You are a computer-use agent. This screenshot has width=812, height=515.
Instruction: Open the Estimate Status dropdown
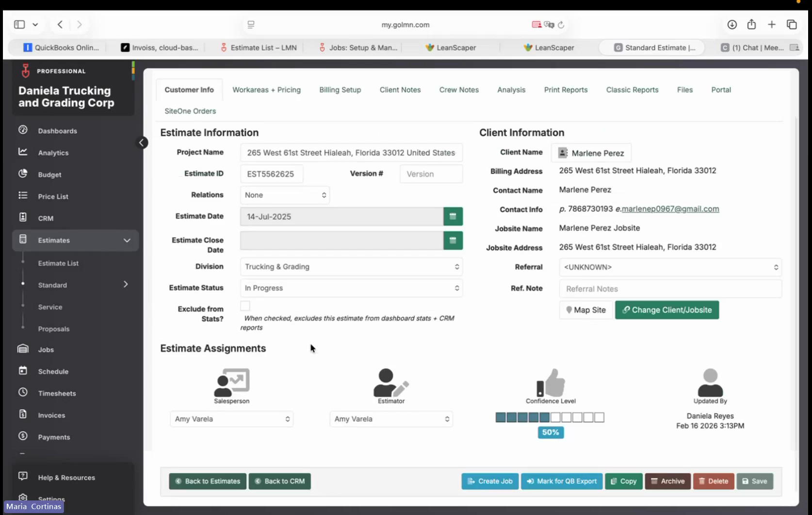point(351,288)
